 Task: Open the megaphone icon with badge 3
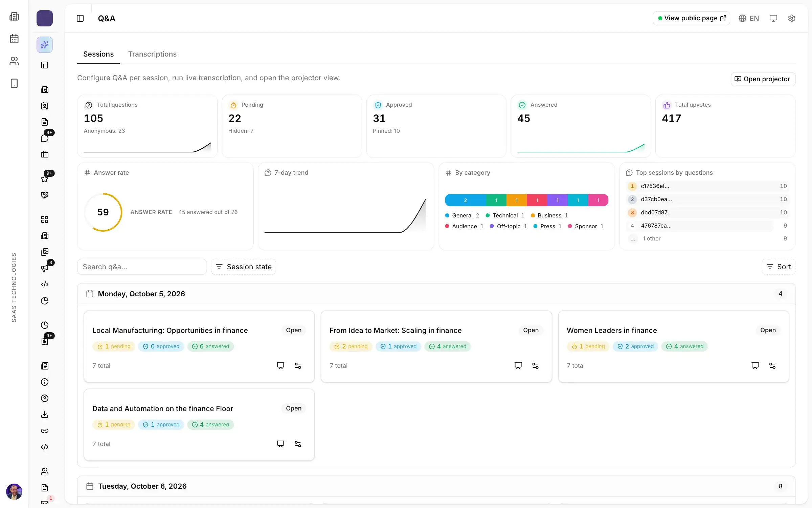[x=45, y=268]
